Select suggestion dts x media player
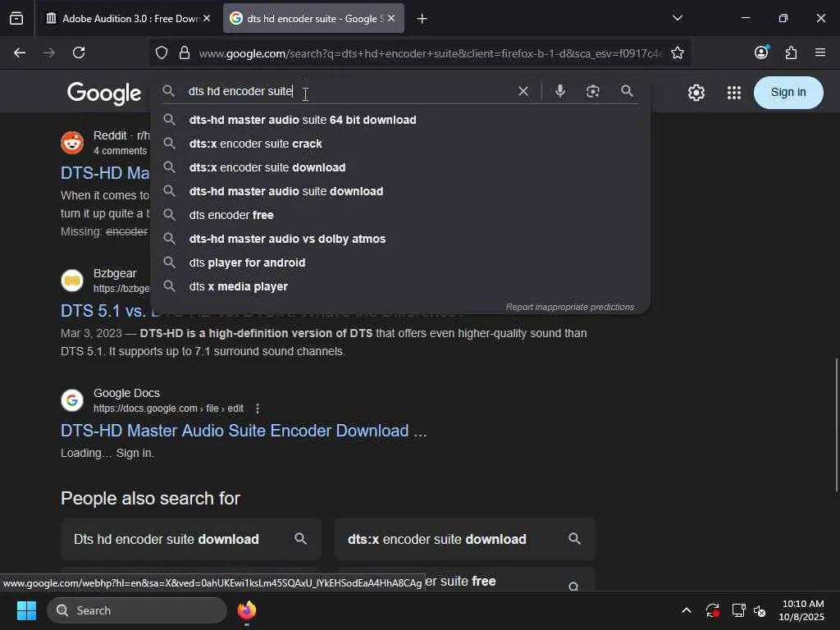Image resolution: width=840 pixels, height=630 pixels. (400, 286)
